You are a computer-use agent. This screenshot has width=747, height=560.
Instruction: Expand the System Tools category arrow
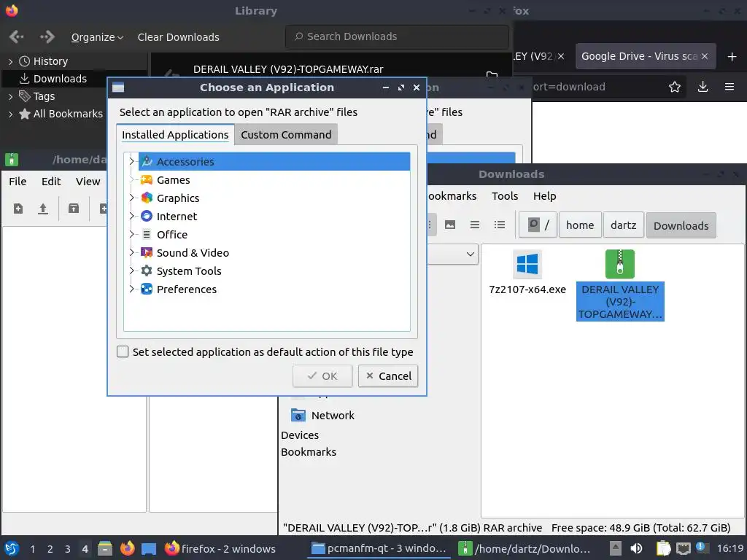pyautogui.click(x=131, y=271)
